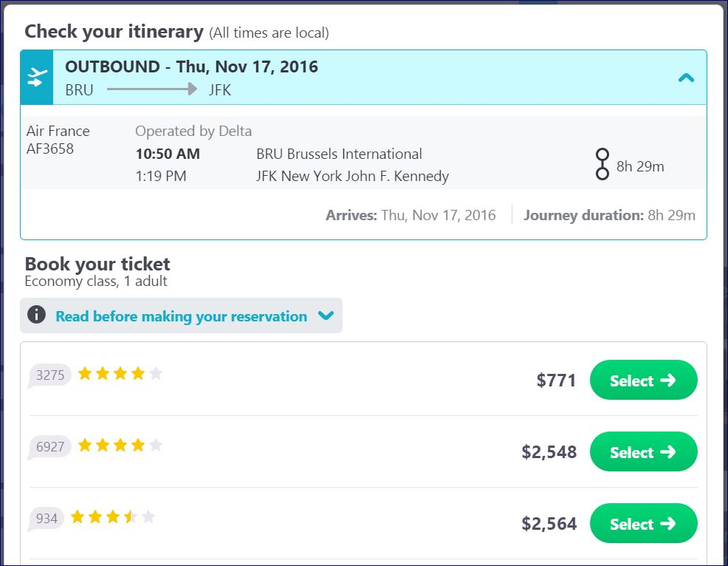728x566 pixels.
Task: Click the nonstop flight duration icon
Action: point(602,164)
